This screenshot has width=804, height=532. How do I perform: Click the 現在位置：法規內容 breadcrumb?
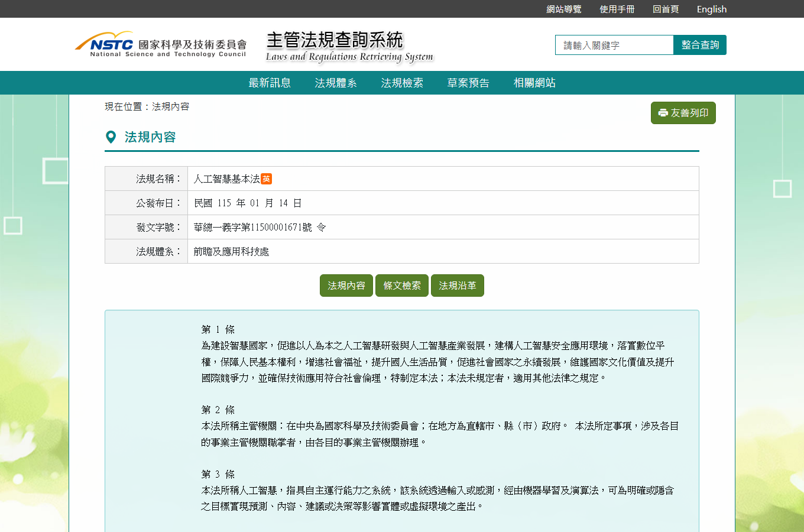pos(147,106)
